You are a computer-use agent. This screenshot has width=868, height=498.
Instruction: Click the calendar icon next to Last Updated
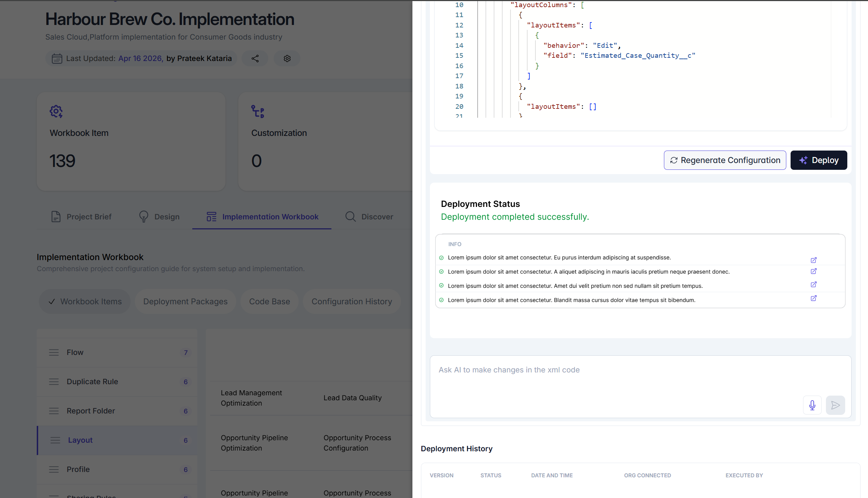point(57,59)
